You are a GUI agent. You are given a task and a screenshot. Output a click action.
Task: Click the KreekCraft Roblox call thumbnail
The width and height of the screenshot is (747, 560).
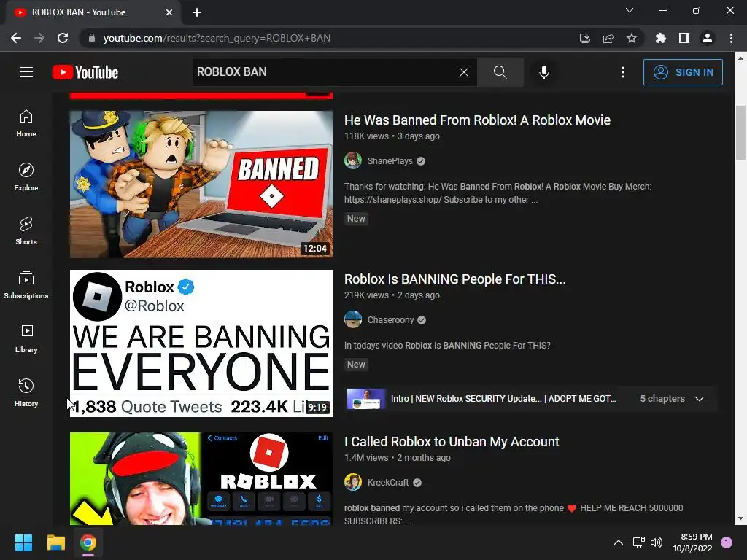tap(201, 478)
